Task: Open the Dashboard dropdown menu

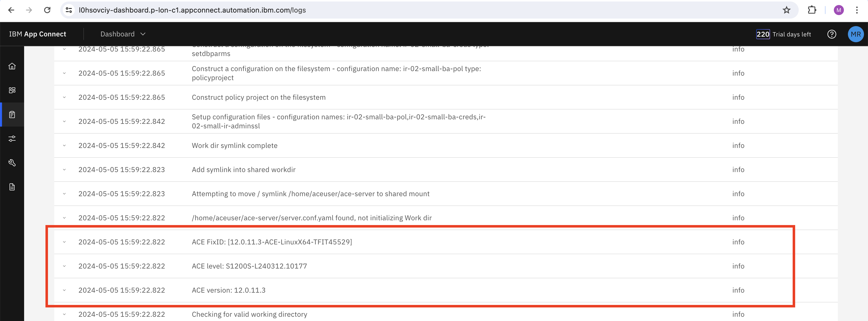Action: point(123,34)
